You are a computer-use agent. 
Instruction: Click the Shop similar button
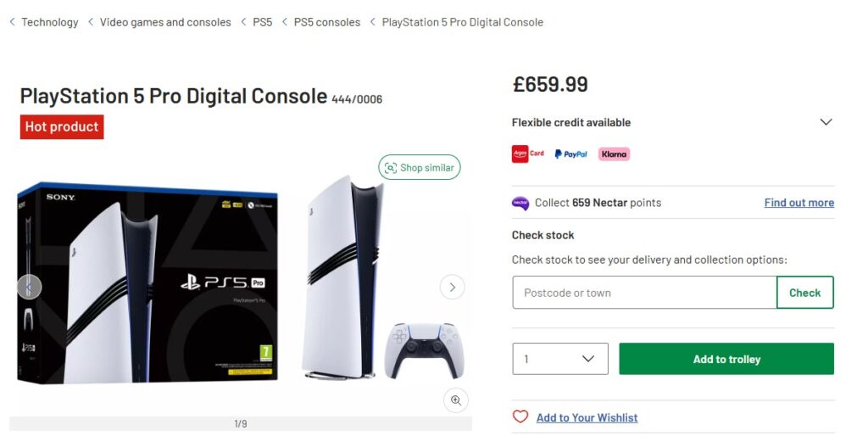420,168
